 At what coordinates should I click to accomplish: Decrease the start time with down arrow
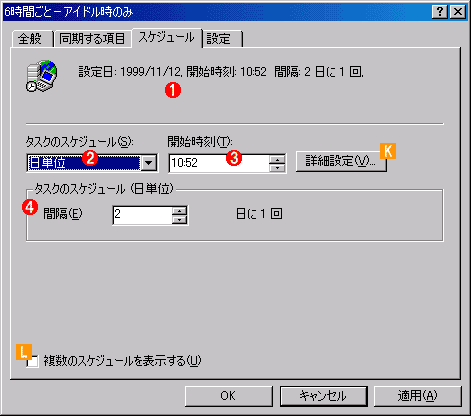point(277,168)
